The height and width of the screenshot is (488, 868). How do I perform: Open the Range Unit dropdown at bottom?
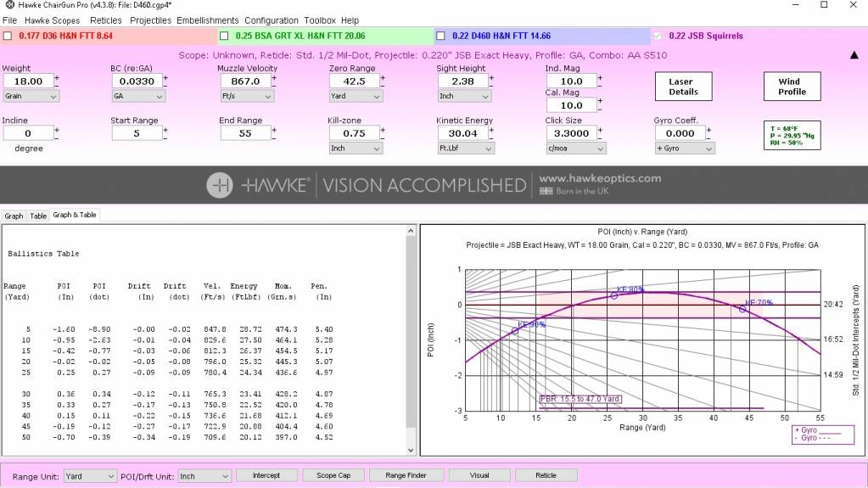[x=90, y=476]
